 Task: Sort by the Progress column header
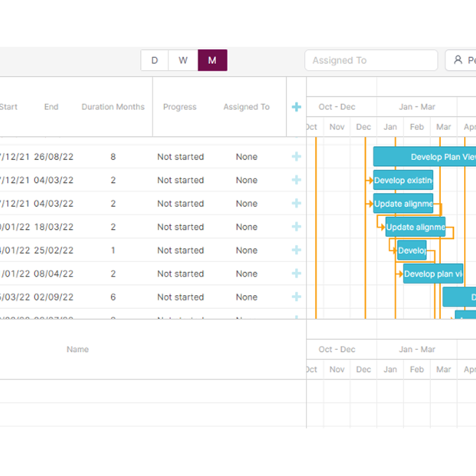click(x=180, y=107)
